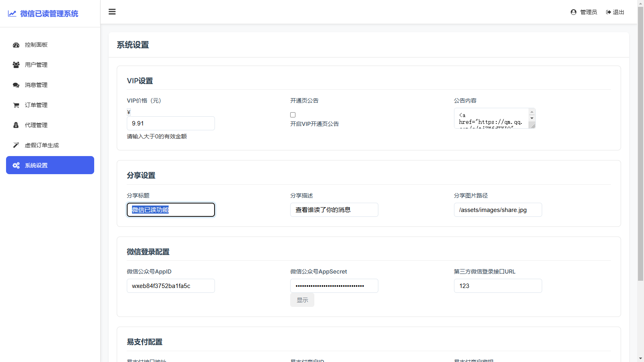Click the hamburger menu toggle icon
Viewport: 644px width, 362px height.
(x=112, y=12)
